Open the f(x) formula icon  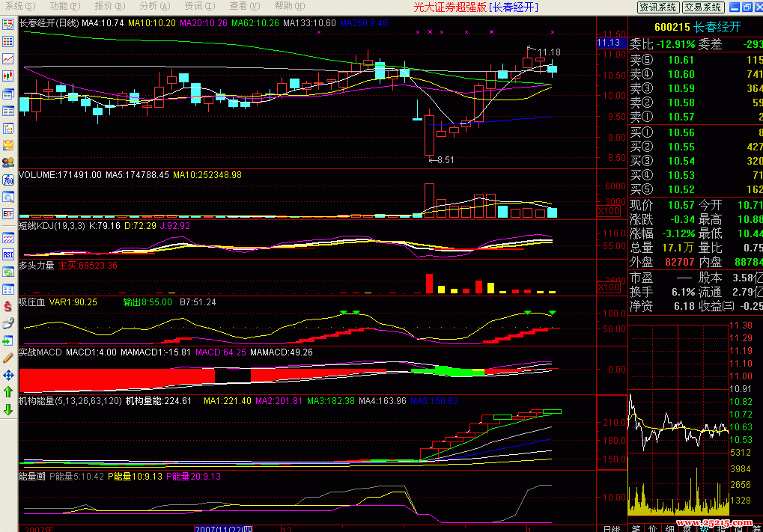point(8,178)
